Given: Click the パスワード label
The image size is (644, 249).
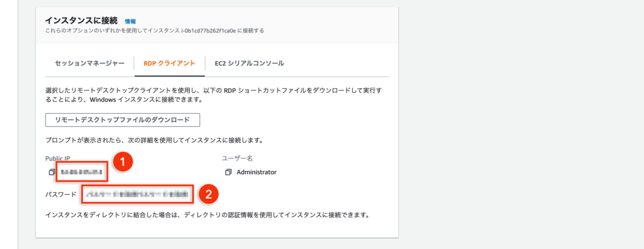Looking at the screenshot, I should pyautogui.click(x=61, y=194).
